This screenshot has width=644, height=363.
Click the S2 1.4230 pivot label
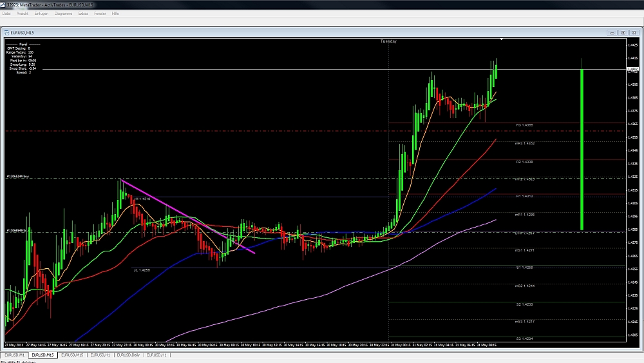tap(524, 304)
